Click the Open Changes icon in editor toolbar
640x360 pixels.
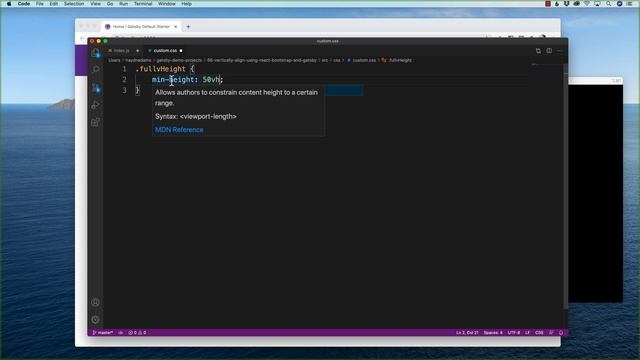point(538,51)
